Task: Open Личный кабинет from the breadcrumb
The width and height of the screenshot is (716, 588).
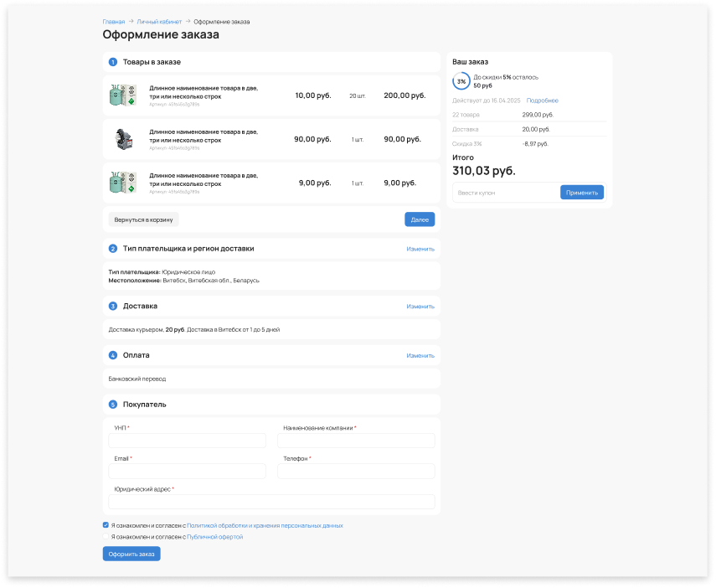Action: (x=159, y=22)
